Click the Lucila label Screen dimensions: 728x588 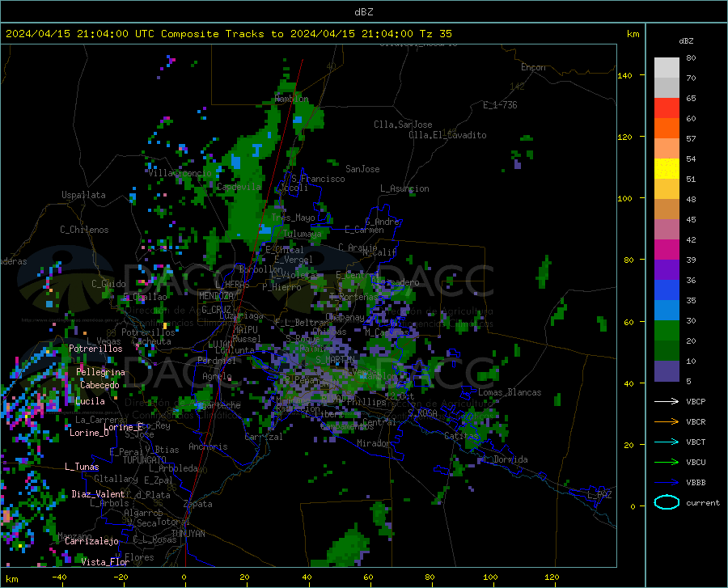tap(90, 401)
